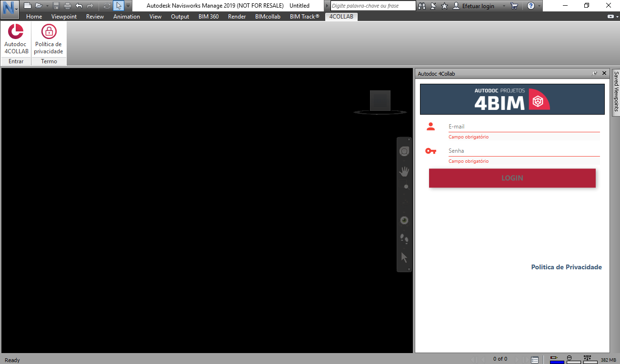
Task: Click the Redo arrow icon
Action: (90, 6)
